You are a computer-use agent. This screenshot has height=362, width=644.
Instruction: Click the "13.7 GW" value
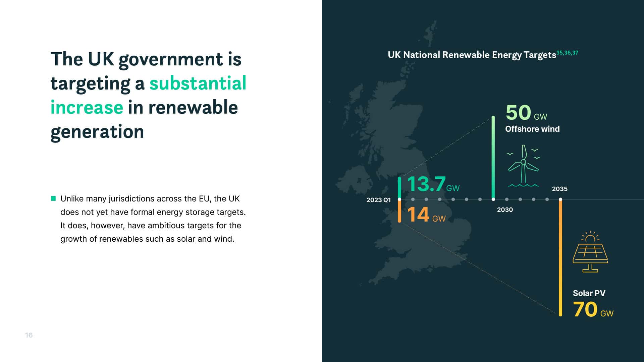click(x=433, y=184)
